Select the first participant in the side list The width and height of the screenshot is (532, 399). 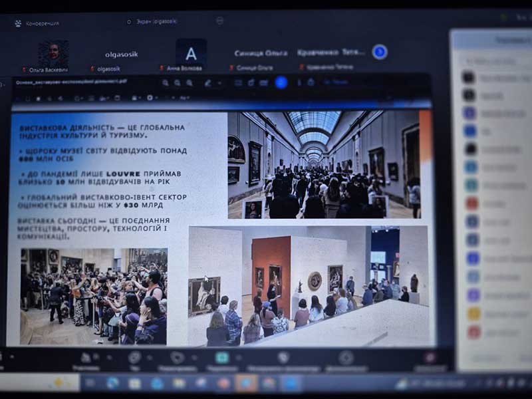pyautogui.click(x=492, y=77)
